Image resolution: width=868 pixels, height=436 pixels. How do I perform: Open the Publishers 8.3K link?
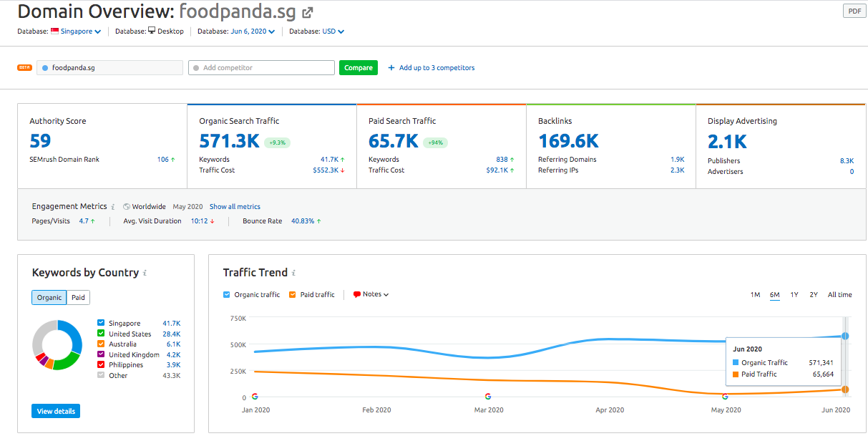tap(847, 161)
